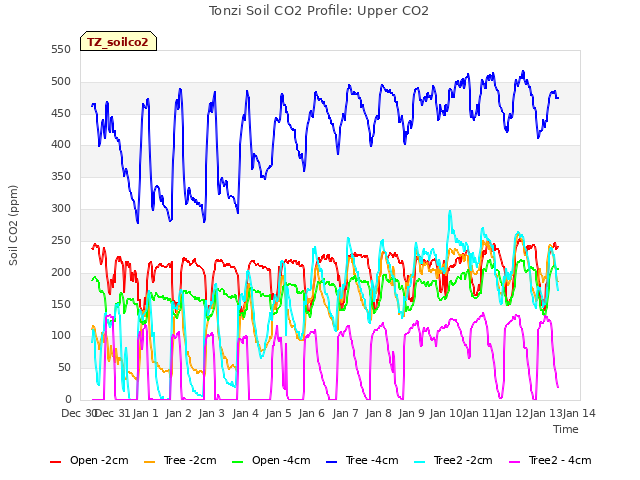This screenshot has height=480, width=640.
Task: Click the 'Jan 14' x-axis date label
Action: click(579, 413)
